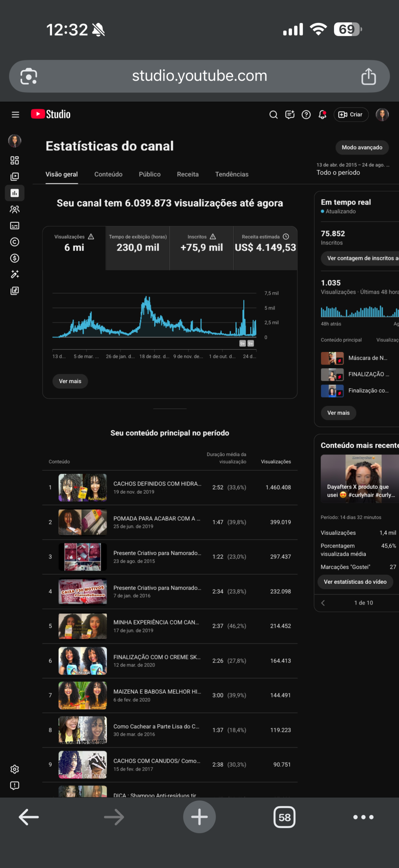The height and width of the screenshot is (868, 399).
Task: Open Copyright icon in the sidebar
Action: pyautogui.click(x=15, y=242)
